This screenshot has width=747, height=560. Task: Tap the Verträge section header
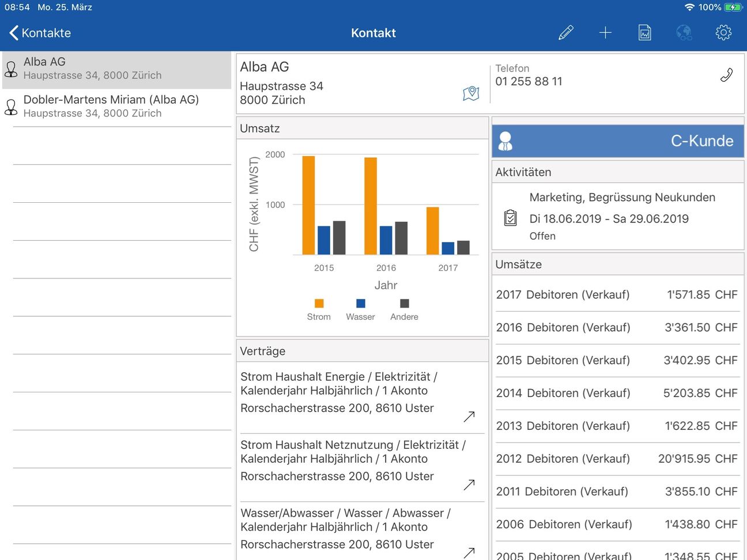(363, 351)
